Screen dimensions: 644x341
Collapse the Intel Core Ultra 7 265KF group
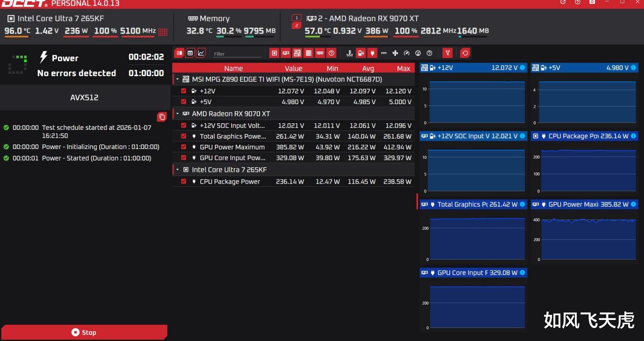coord(177,170)
